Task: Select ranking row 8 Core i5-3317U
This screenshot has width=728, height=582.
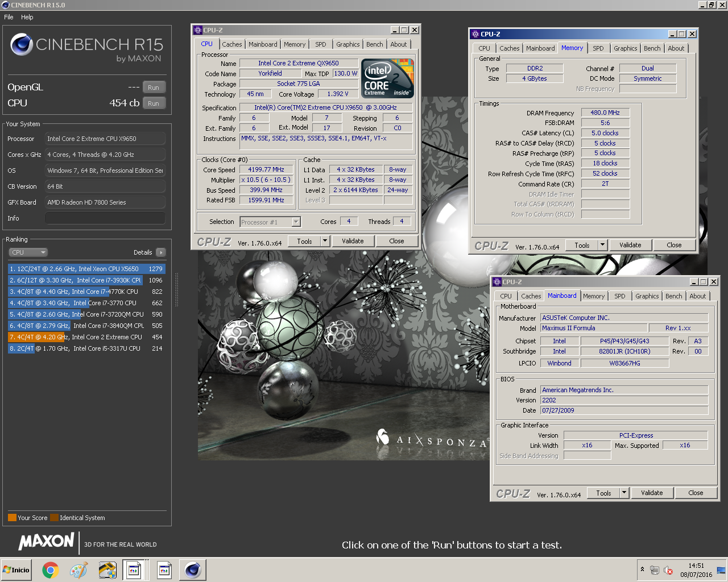Action: coord(86,348)
